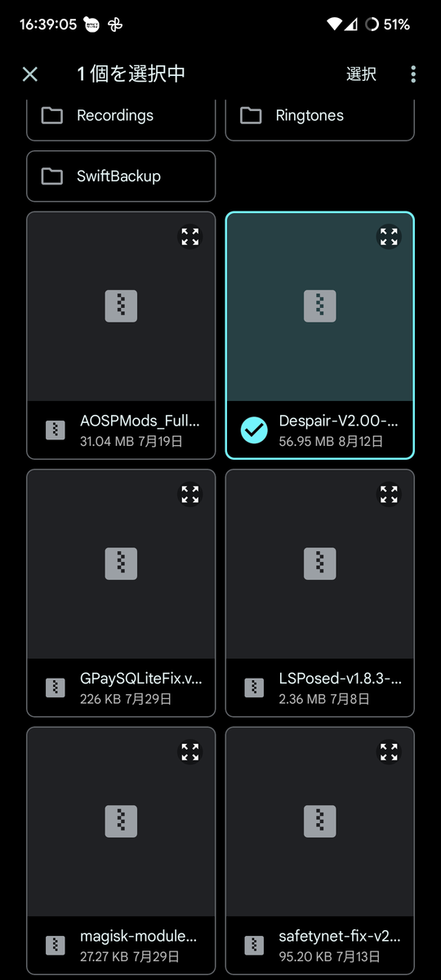Expand preview of safetynet-fix zip

[389, 751]
